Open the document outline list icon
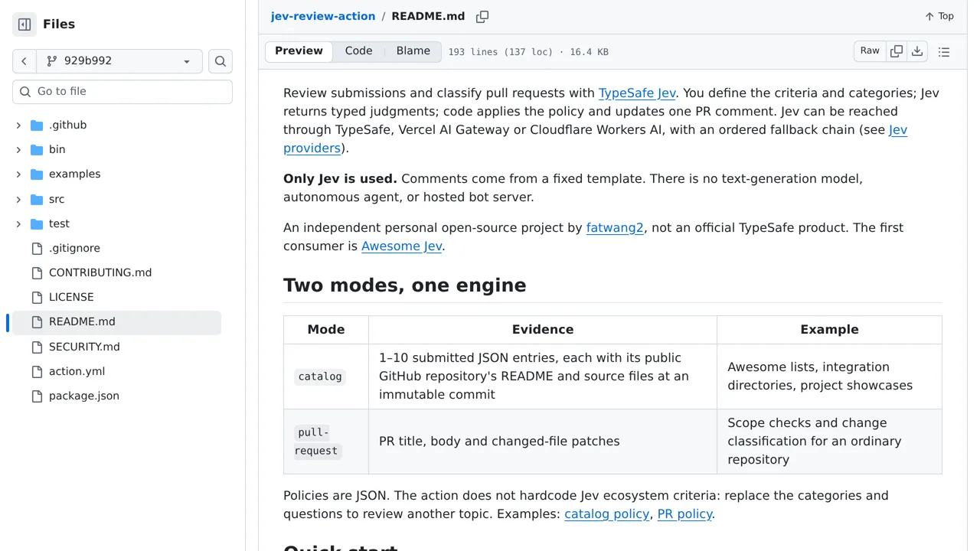980x551 pixels. 944,52
